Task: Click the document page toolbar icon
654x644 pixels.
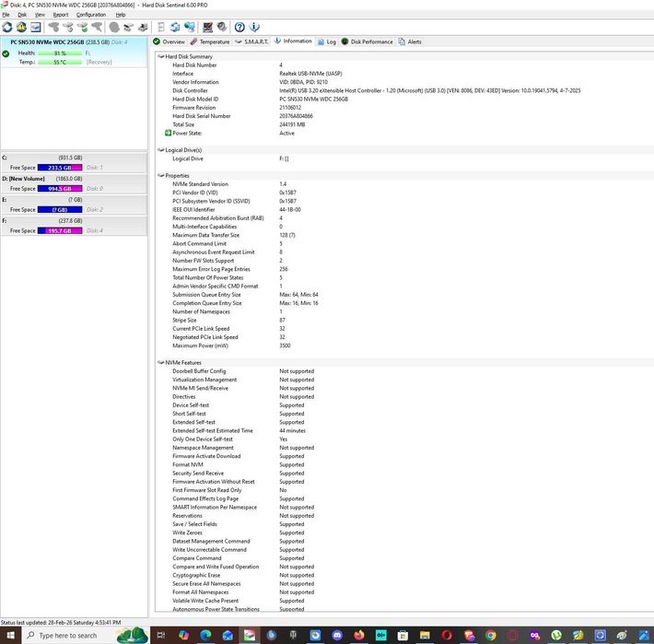Action: point(161,28)
